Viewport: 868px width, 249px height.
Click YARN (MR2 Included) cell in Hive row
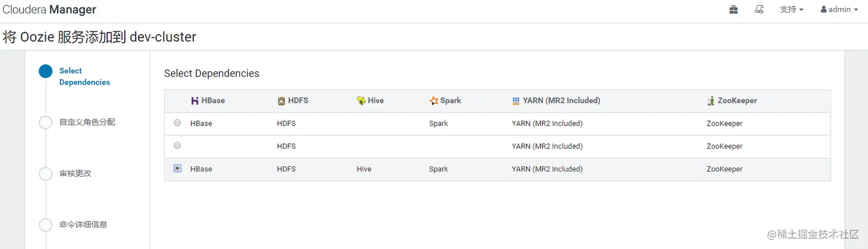click(547, 169)
